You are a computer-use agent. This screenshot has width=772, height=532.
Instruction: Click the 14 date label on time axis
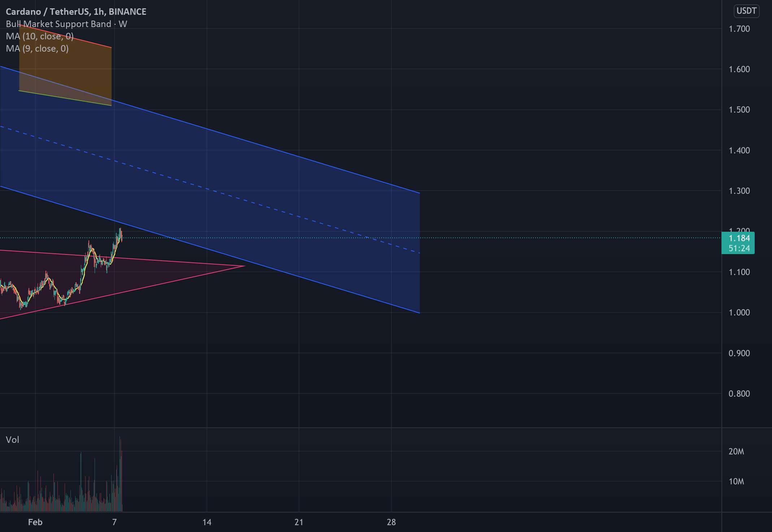[207, 522]
